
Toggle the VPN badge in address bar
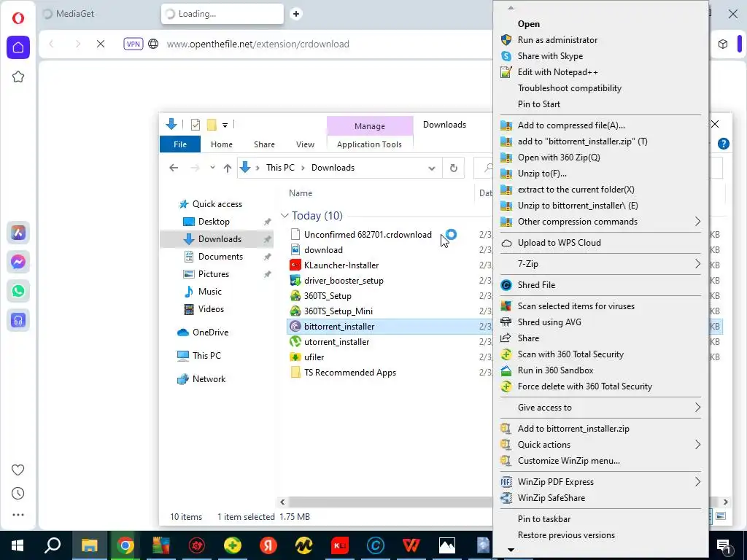point(133,44)
